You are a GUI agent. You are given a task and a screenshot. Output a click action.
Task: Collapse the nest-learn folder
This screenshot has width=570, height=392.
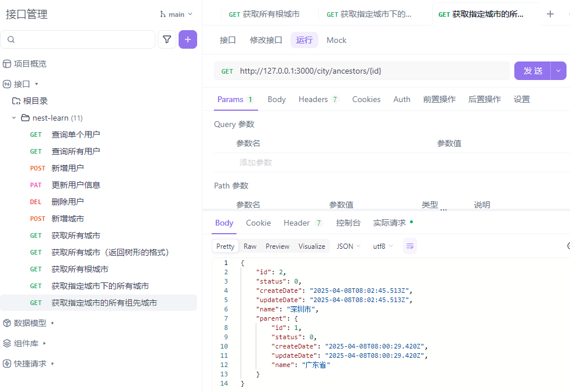point(14,118)
